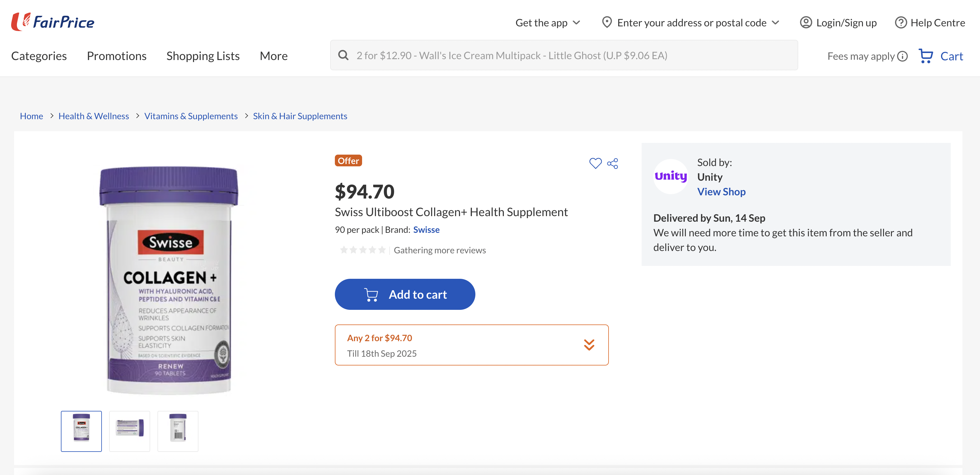
Task: Click the Unity seller logo
Action: [x=671, y=176]
